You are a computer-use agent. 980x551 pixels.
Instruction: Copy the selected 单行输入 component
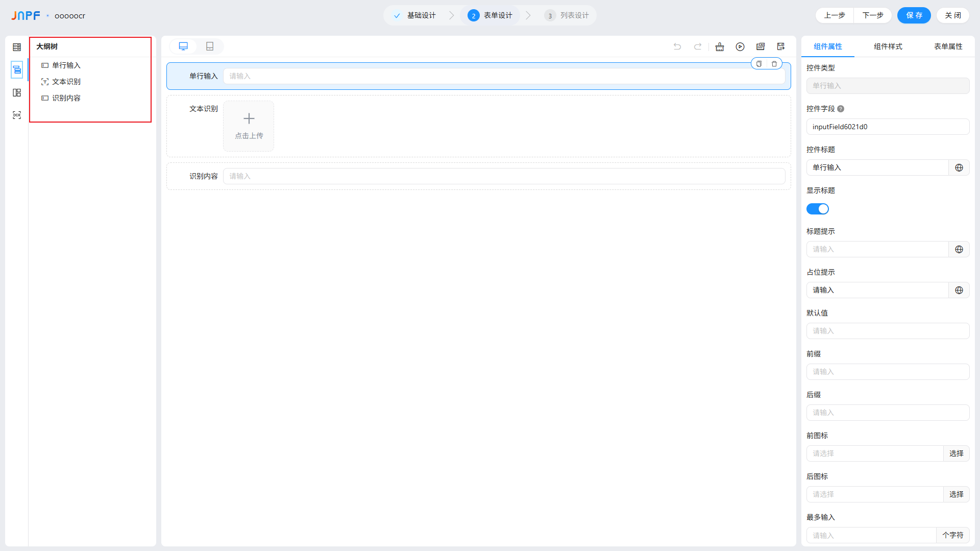pyautogui.click(x=759, y=64)
